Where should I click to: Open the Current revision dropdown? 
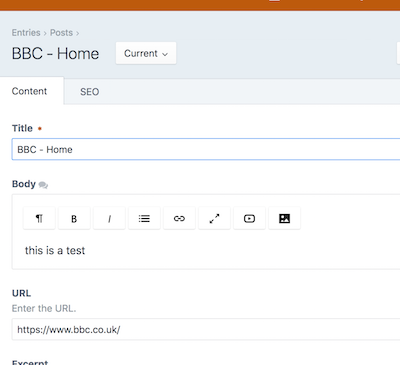146,53
